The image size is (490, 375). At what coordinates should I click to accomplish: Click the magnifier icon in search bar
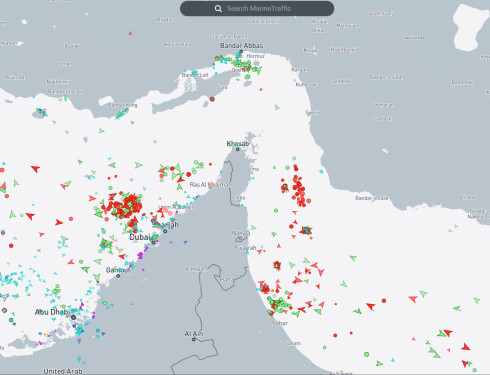pyautogui.click(x=218, y=9)
